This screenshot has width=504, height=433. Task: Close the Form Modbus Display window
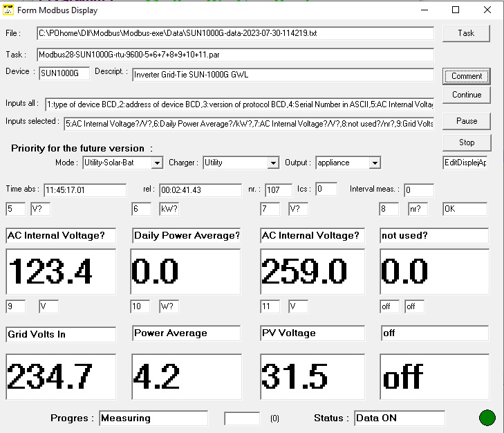(x=487, y=10)
